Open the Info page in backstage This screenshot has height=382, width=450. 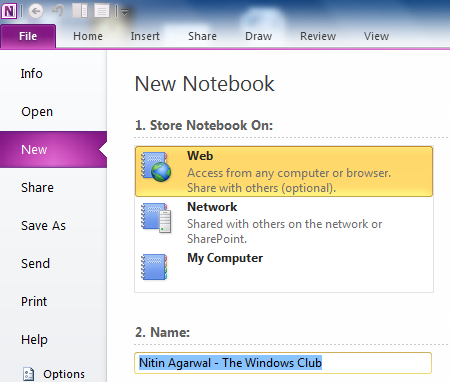[32, 74]
